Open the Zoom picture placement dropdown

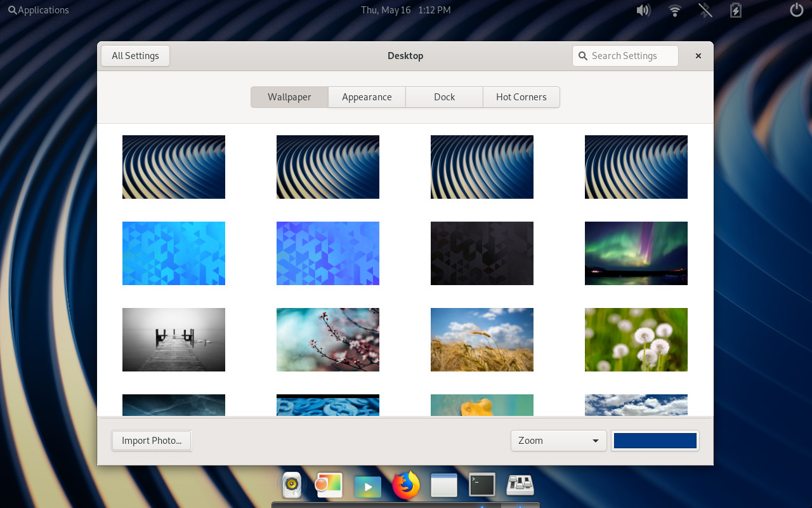[558, 440]
